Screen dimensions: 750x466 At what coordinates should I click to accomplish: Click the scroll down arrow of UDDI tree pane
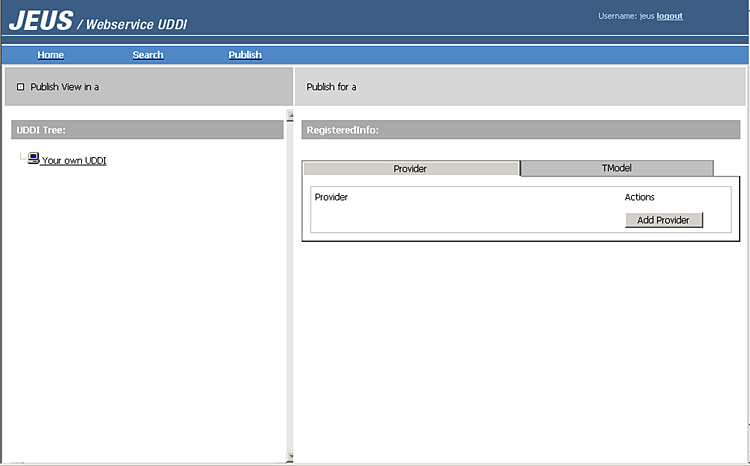point(290,457)
